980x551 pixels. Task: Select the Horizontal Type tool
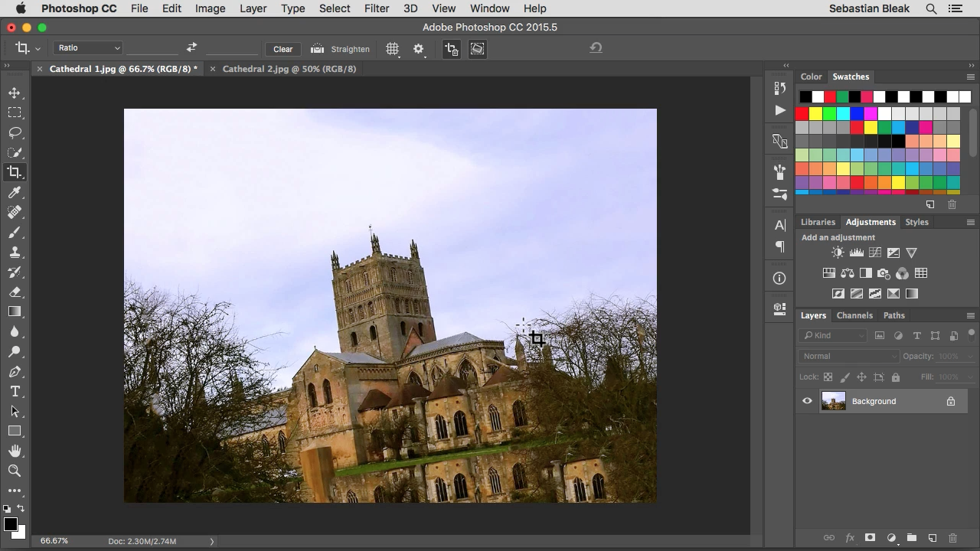(15, 391)
